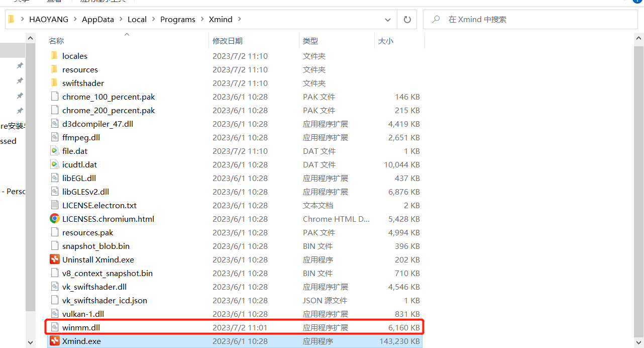The width and height of the screenshot is (644, 348).
Task: Click the Chrome HTML D... type cell
Action: pos(336,219)
